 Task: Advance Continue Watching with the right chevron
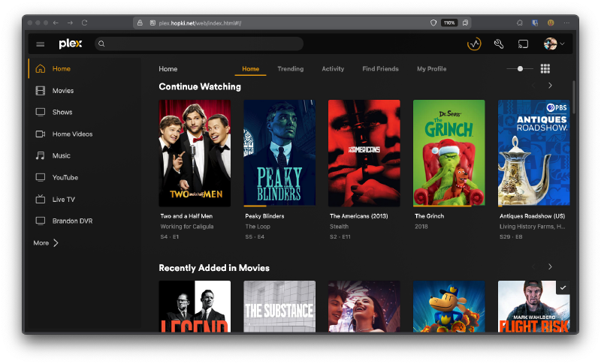550,86
